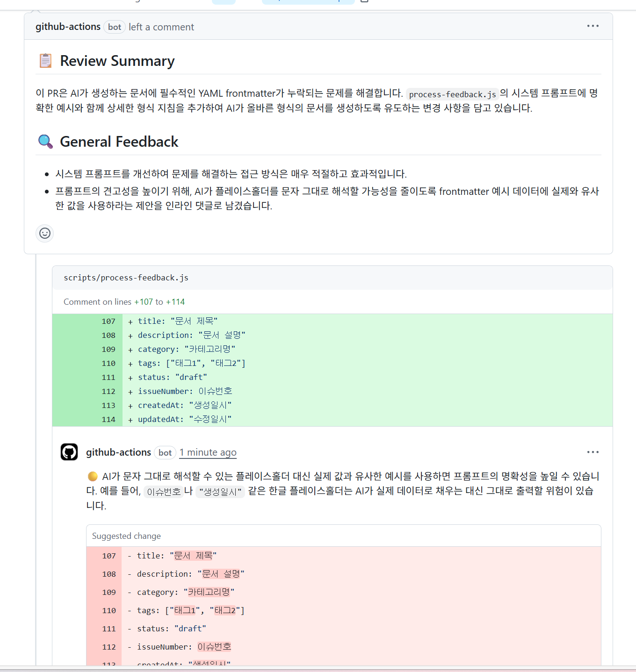Click the github-actions Octocat avatar
The image size is (636, 672).
click(69, 452)
